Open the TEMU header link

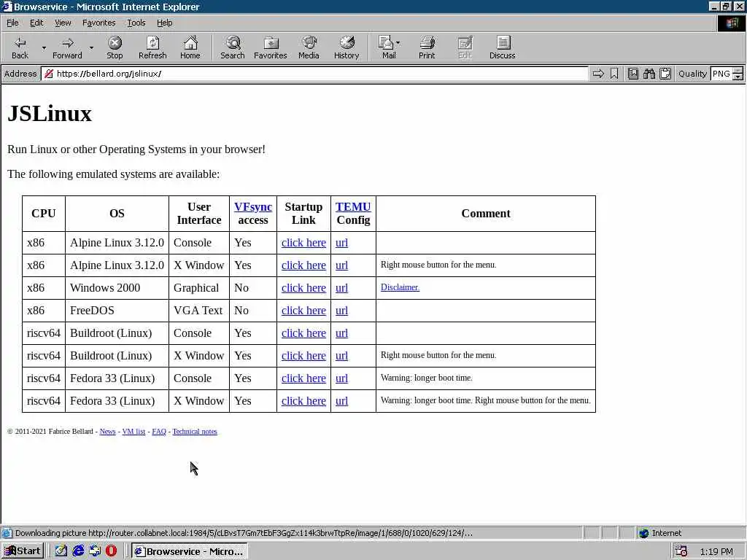point(353,206)
